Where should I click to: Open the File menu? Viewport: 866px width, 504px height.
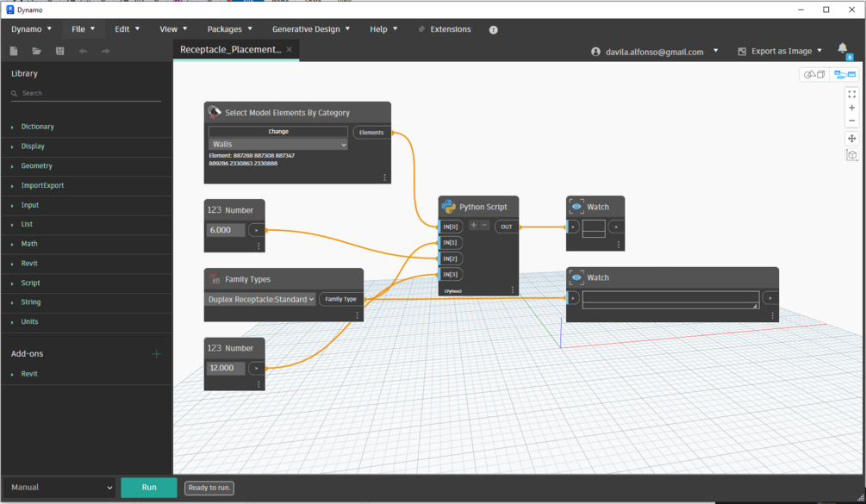[83, 29]
